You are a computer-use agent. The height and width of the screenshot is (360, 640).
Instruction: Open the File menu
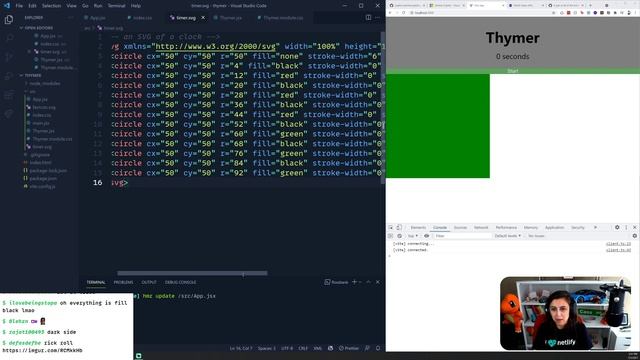coord(19,6)
